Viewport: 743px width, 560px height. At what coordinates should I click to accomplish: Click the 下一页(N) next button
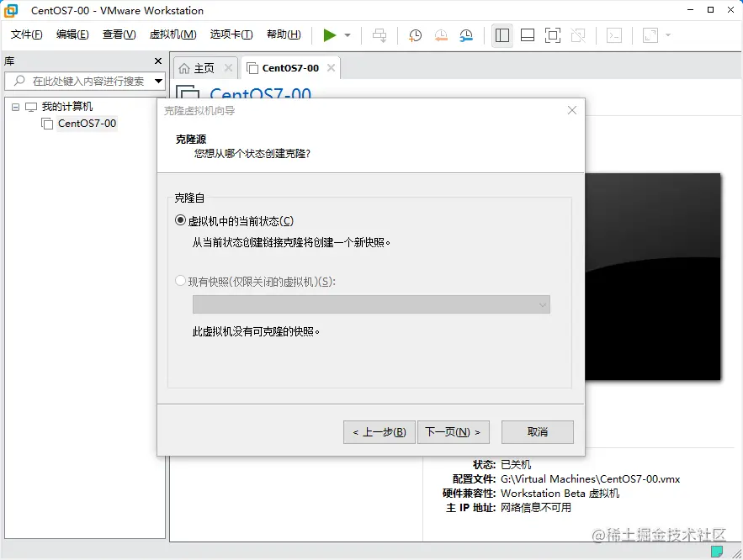(453, 432)
